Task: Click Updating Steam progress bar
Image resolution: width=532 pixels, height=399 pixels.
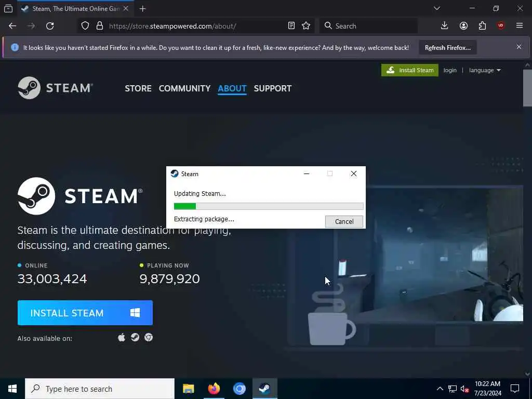Action: coord(269,206)
